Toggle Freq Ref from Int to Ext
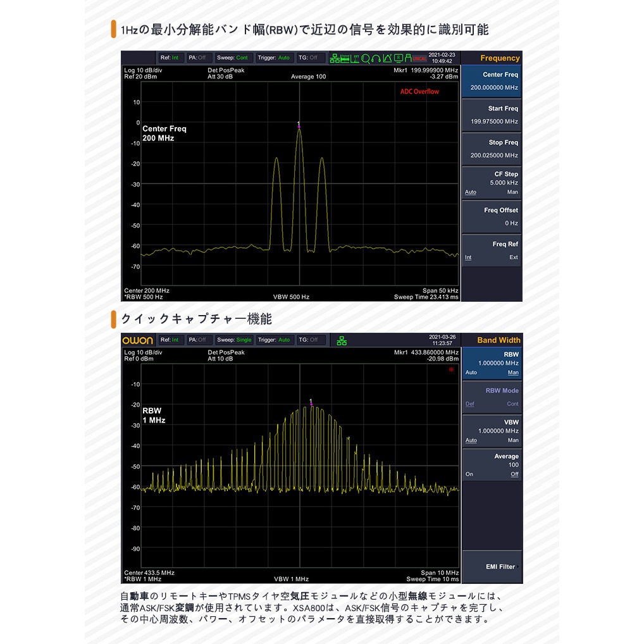Viewport: 644px width, 644px height. [x=514, y=257]
